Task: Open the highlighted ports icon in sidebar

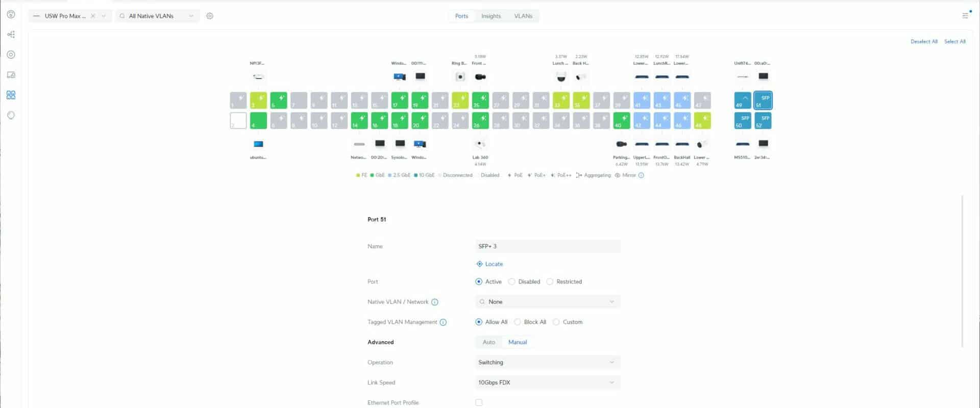Action: [11, 95]
